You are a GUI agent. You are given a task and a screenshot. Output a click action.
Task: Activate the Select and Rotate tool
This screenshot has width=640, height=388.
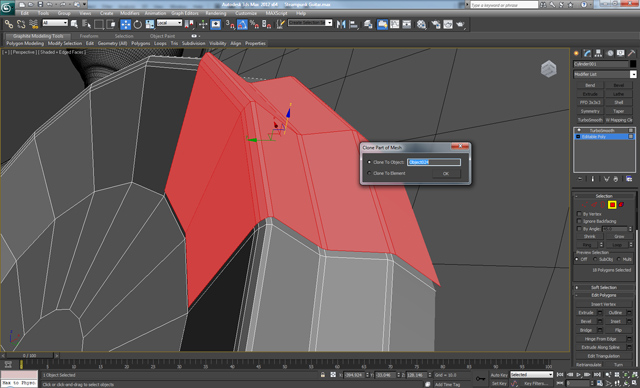pos(138,24)
